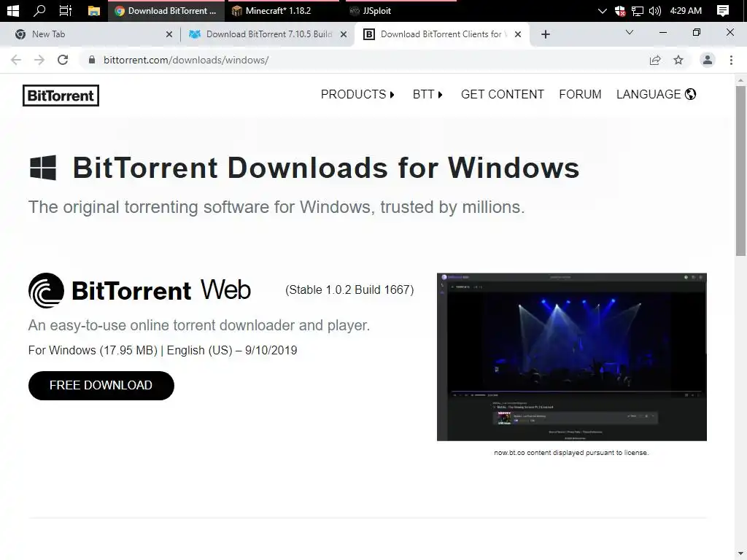Go back to the previous page

(x=16, y=60)
